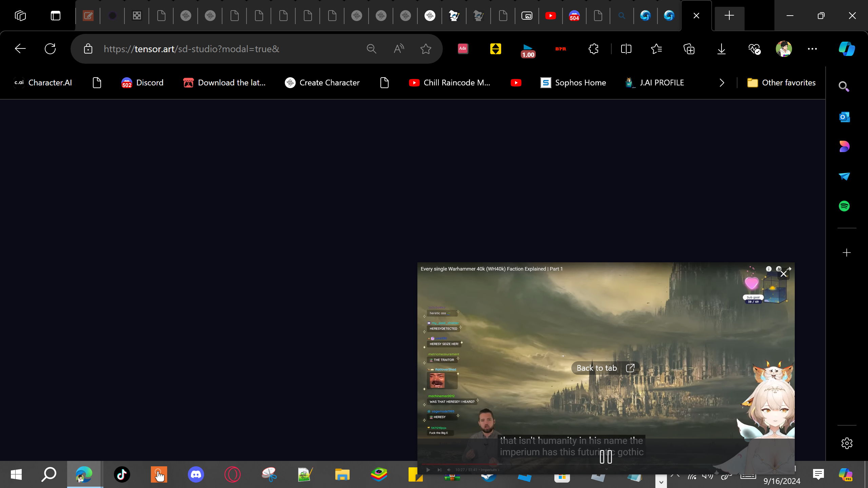Toggle split screen view
The image size is (868, 488).
pos(626,49)
